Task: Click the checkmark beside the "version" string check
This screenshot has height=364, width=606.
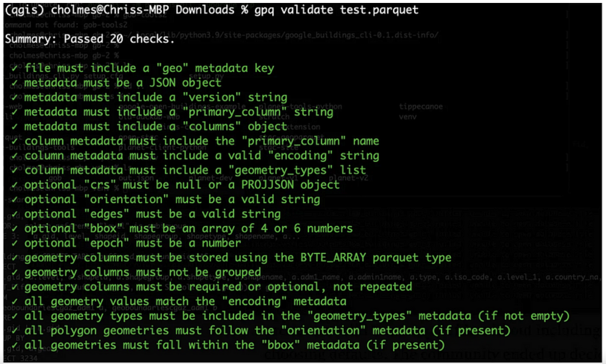Action: click(15, 97)
